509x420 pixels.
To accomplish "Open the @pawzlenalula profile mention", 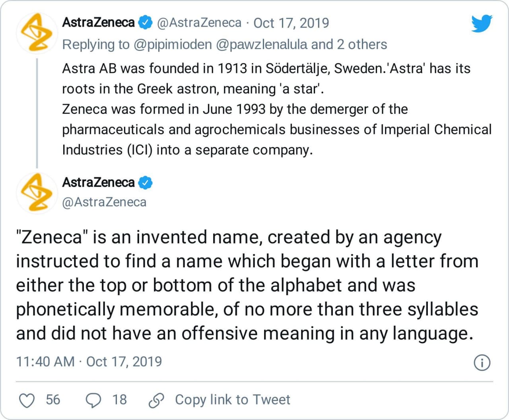I will [x=262, y=45].
